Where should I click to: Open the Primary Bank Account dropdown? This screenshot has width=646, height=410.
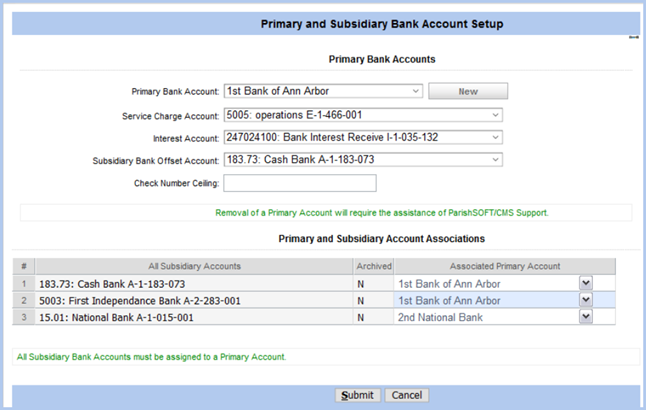pos(323,91)
